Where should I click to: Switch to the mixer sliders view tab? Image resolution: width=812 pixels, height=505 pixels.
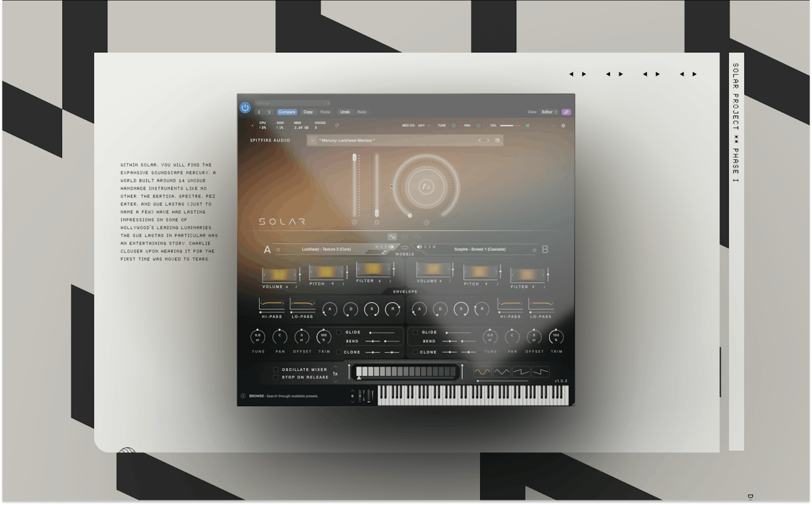pyautogui.click(x=405, y=237)
